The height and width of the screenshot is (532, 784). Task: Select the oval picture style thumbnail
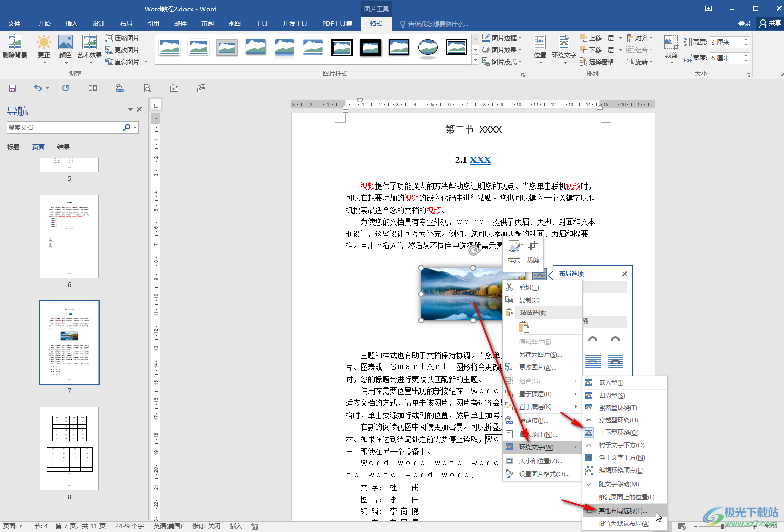coord(427,48)
